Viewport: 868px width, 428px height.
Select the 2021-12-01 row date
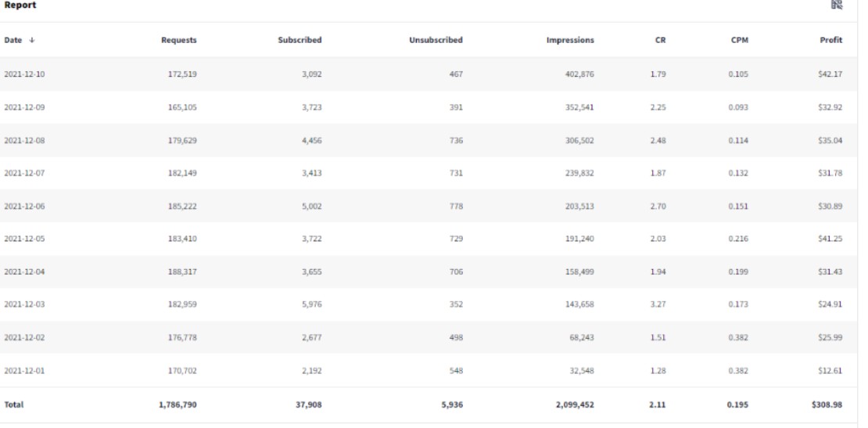(24, 370)
